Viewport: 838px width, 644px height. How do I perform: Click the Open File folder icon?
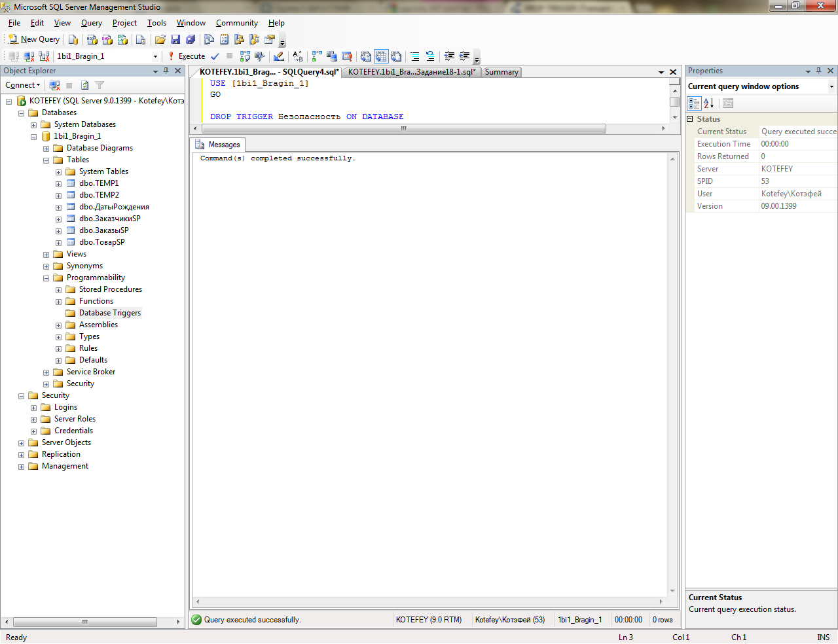160,39
